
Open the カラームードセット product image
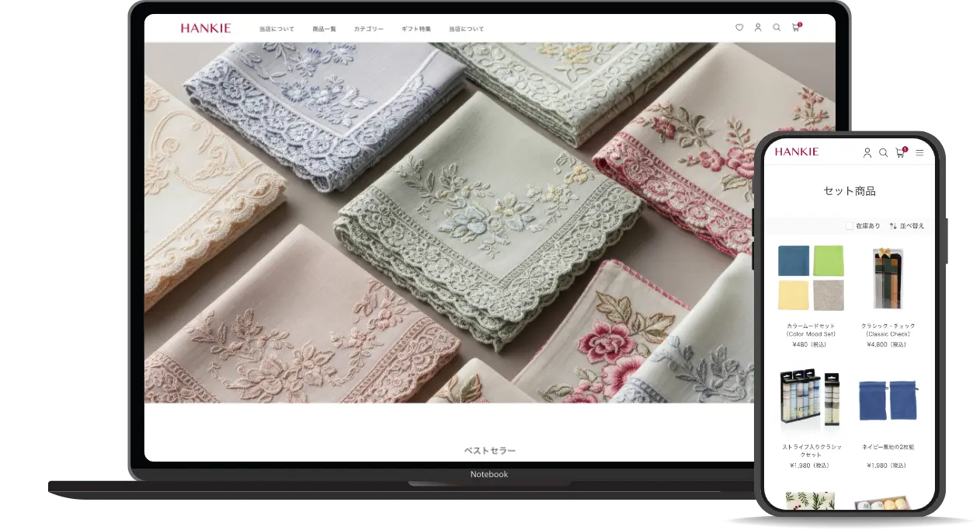point(811,278)
